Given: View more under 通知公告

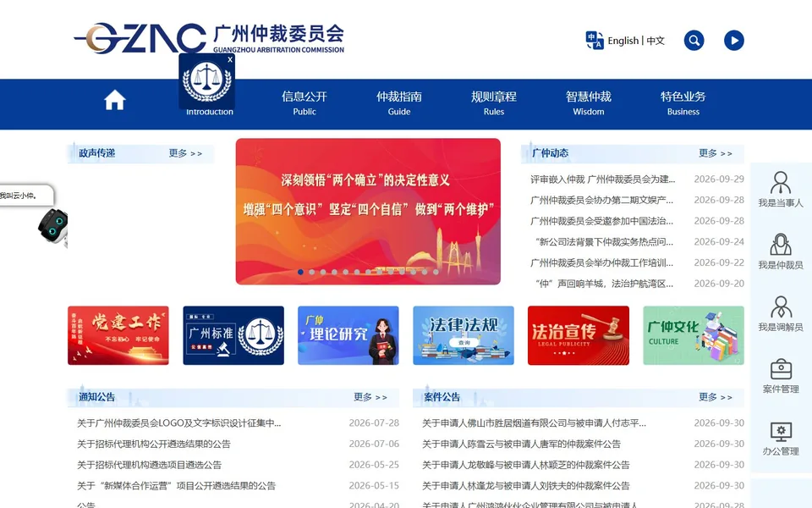Looking at the screenshot, I should coord(370,397).
